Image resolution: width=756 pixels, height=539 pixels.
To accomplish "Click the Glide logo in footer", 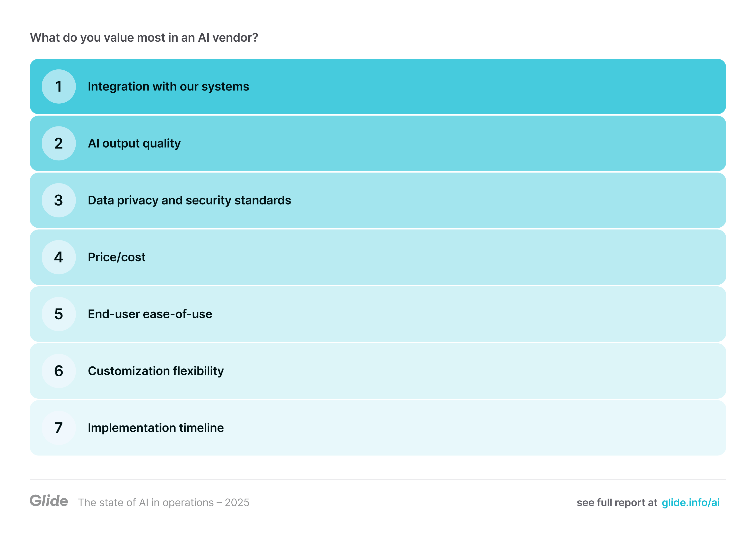I will [49, 501].
